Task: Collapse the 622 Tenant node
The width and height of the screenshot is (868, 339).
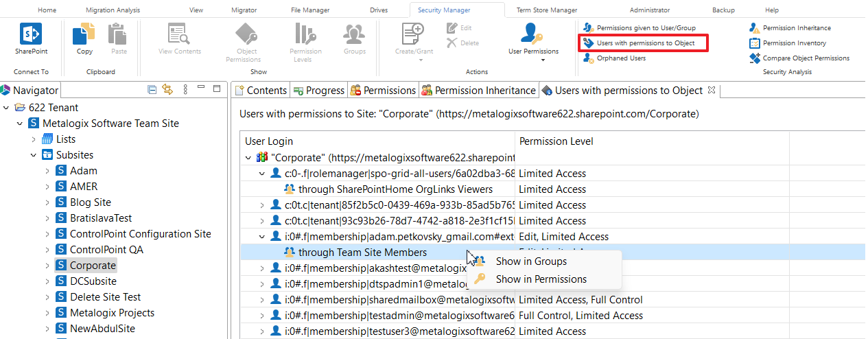Action: click(x=6, y=108)
